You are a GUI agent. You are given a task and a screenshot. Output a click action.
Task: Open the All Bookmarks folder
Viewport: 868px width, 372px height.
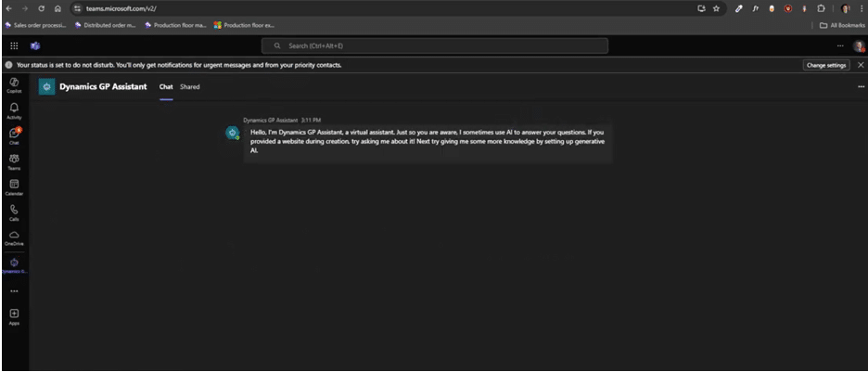(842, 25)
